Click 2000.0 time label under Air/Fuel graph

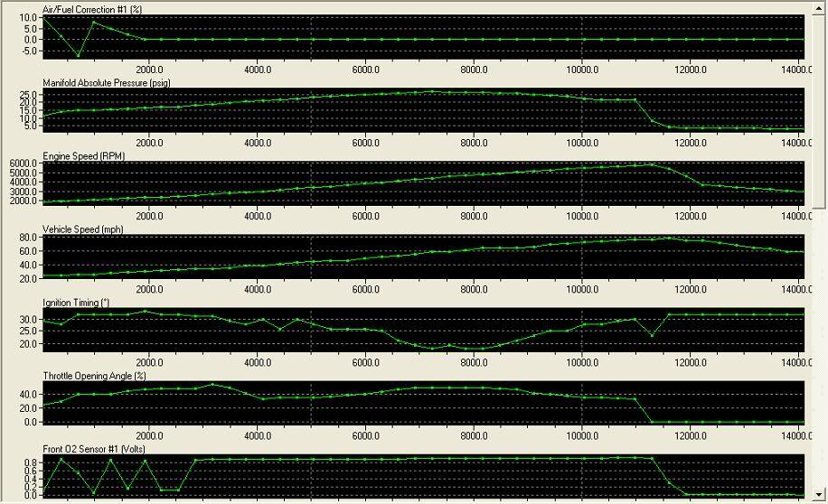pyautogui.click(x=149, y=70)
